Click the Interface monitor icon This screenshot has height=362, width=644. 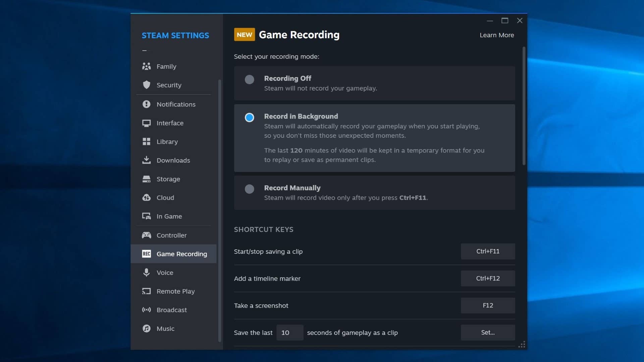(x=146, y=123)
